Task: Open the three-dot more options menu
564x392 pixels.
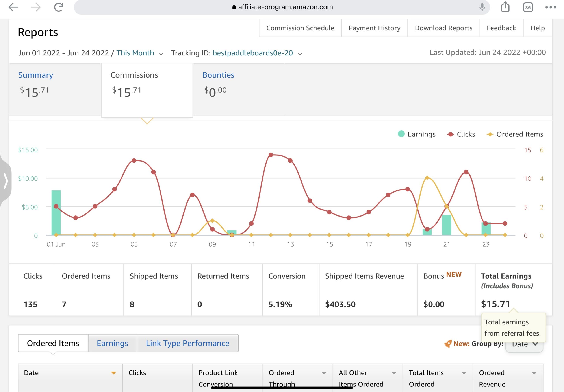Action: (551, 7)
